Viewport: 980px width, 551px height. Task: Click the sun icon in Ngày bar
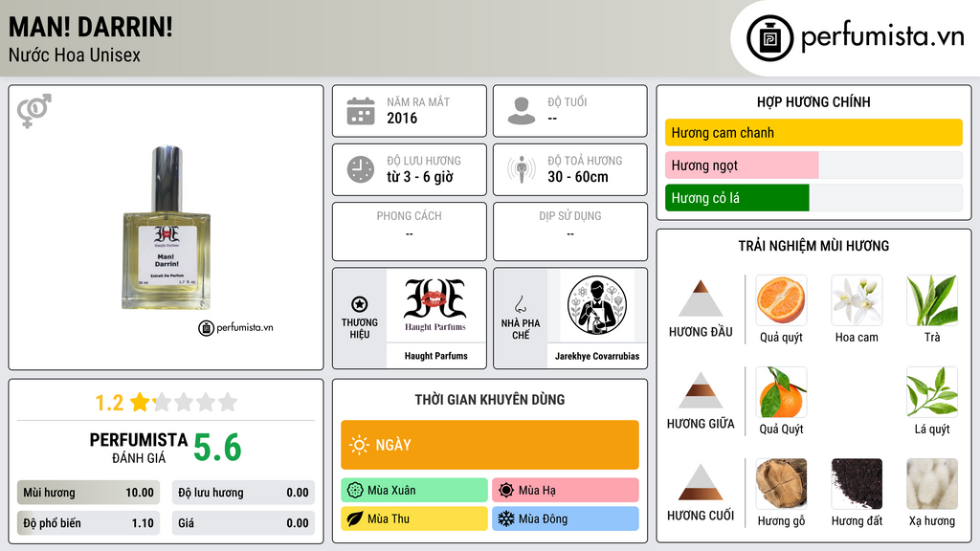(x=360, y=445)
